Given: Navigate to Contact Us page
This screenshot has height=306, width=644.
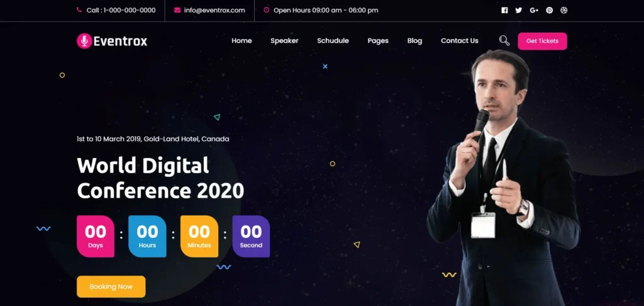Looking at the screenshot, I should [460, 41].
